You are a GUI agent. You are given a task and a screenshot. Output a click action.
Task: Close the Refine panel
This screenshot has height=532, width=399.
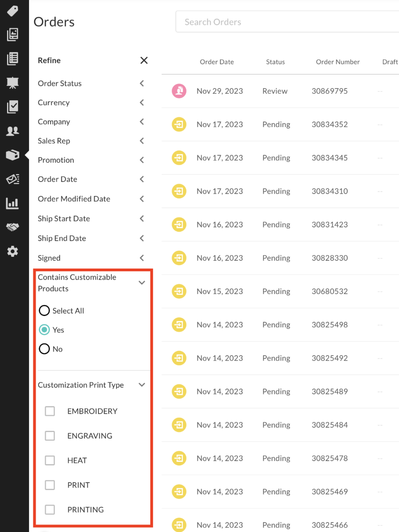[144, 60]
